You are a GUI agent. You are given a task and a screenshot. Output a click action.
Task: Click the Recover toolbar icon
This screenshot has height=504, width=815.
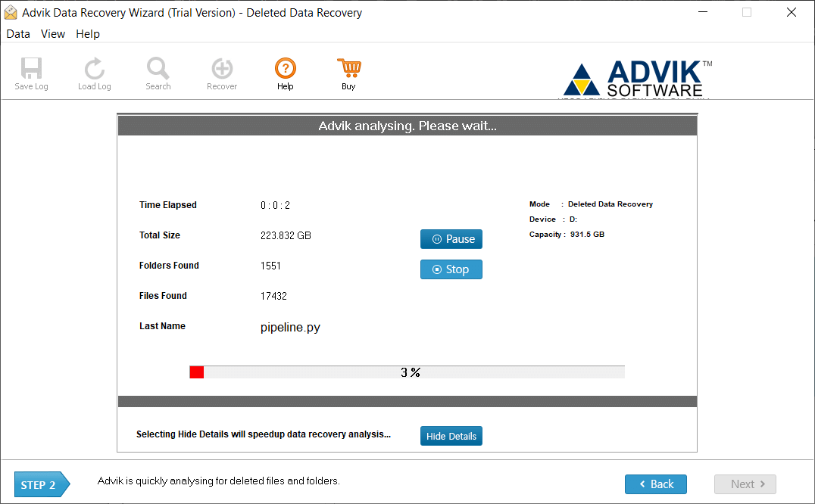222,68
